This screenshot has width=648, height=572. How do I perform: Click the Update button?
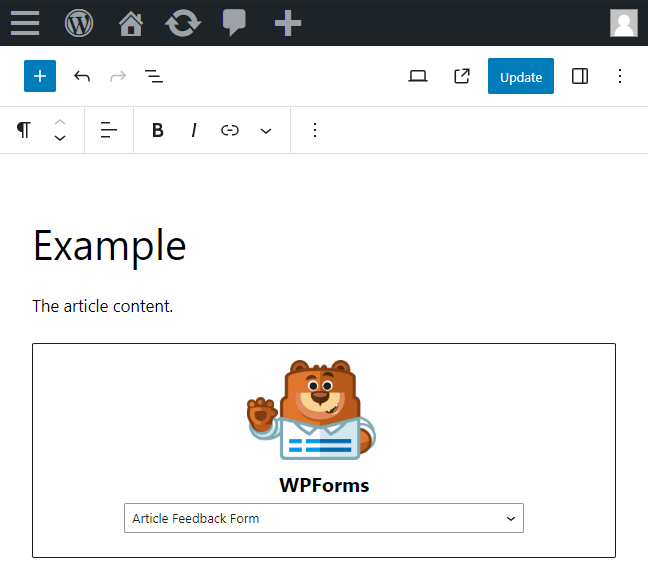(x=520, y=76)
